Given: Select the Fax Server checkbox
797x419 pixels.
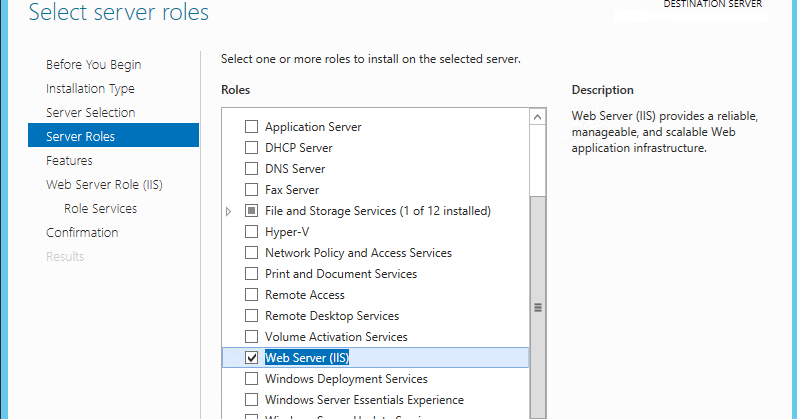Looking at the screenshot, I should click(252, 190).
